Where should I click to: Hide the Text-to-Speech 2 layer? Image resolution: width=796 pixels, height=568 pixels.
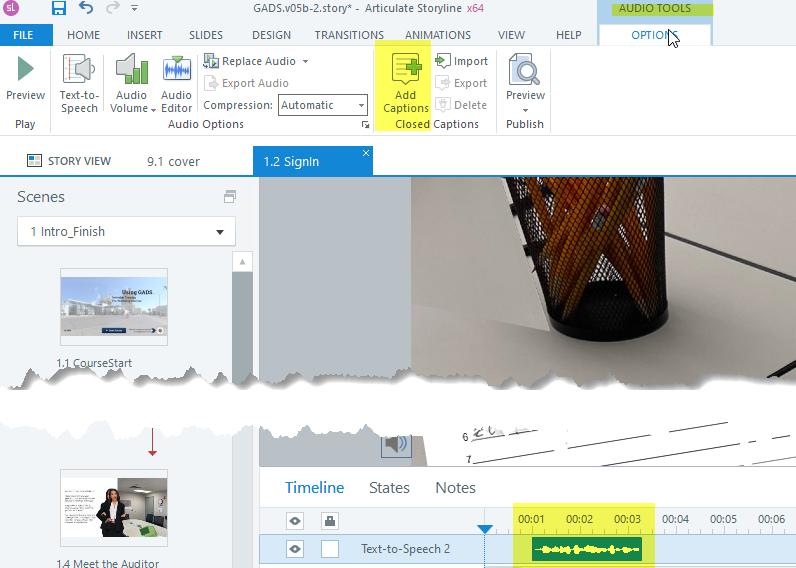[295, 549]
